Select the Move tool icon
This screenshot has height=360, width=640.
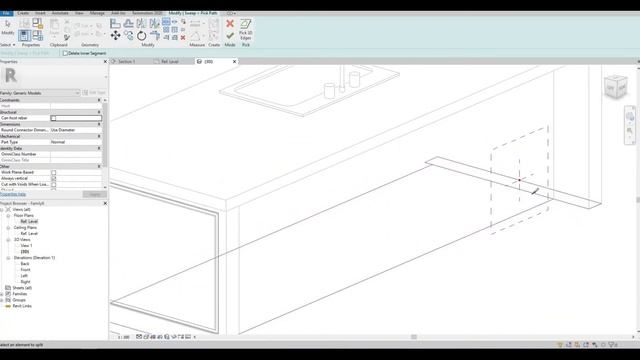pyautogui.click(x=116, y=36)
